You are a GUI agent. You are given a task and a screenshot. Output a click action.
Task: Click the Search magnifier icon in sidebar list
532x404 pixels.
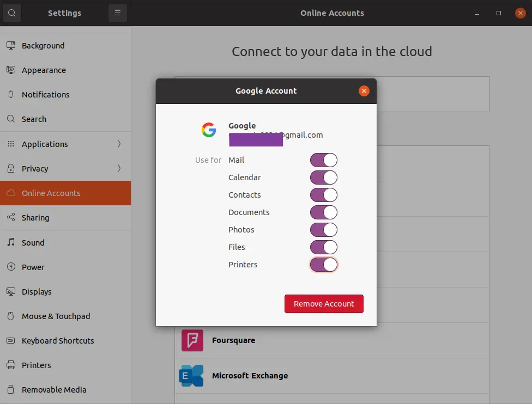coord(11,119)
